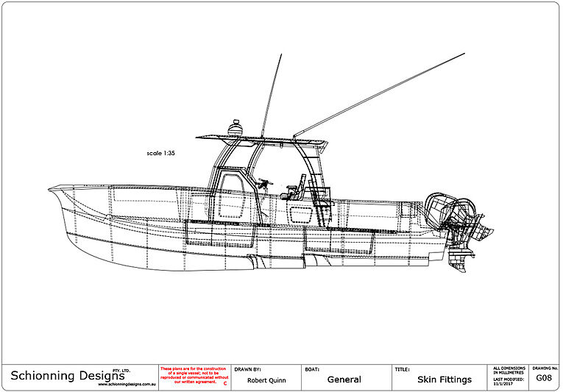Click the G08 drawing number
Image resolution: width=563 pixels, height=392 pixels.
pos(544,378)
